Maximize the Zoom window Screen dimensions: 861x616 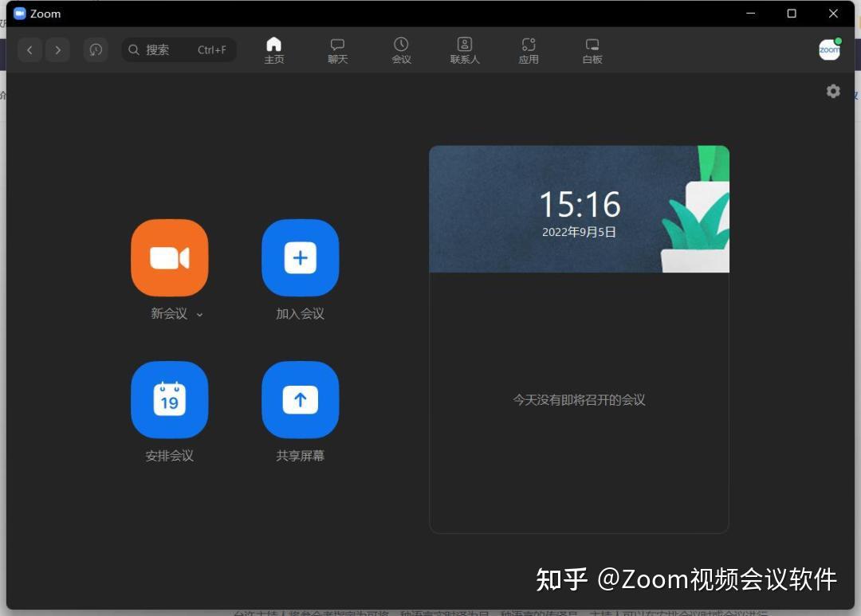[x=792, y=14]
